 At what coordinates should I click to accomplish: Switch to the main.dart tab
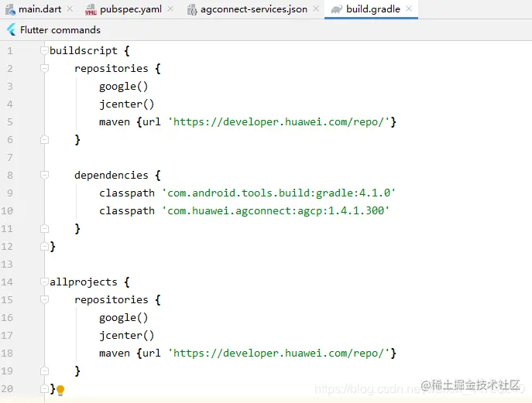(x=39, y=9)
